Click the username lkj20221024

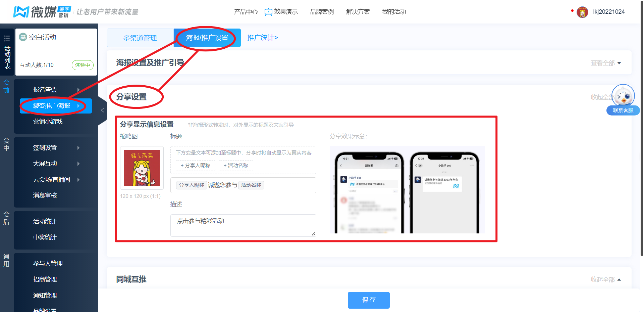609,12
